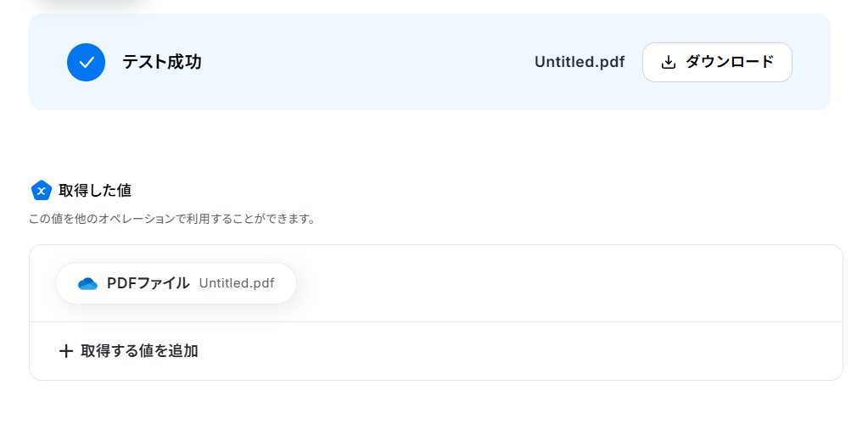Click the blue checkmark success icon

[x=86, y=62]
